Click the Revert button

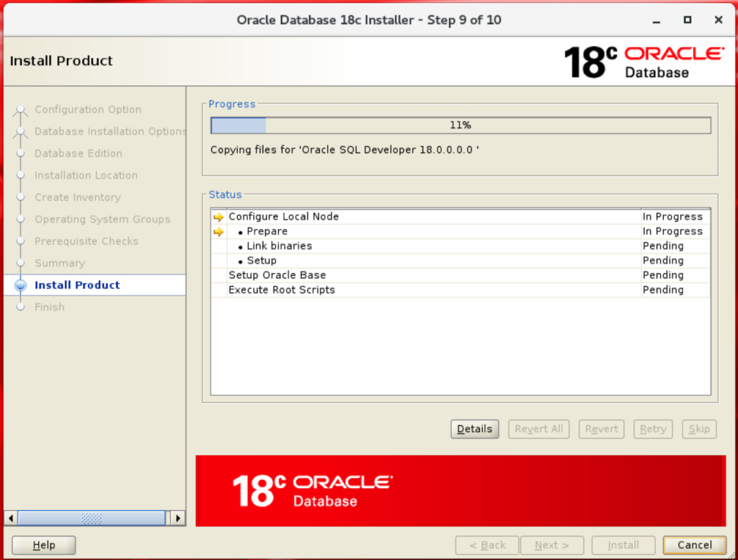601,429
